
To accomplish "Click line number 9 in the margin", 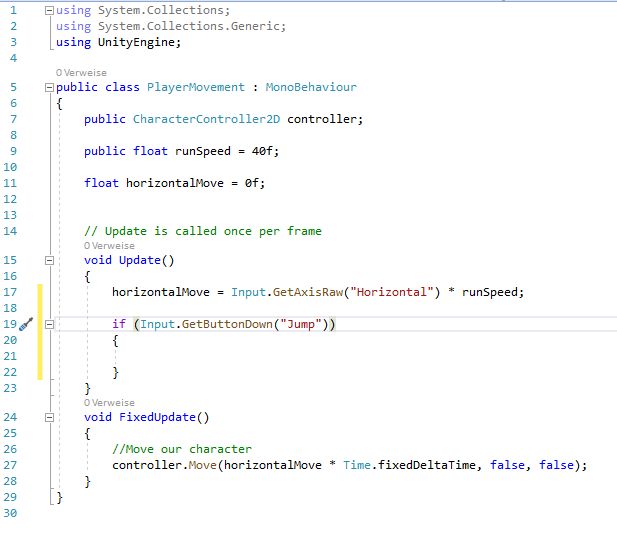I will [x=13, y=151].
